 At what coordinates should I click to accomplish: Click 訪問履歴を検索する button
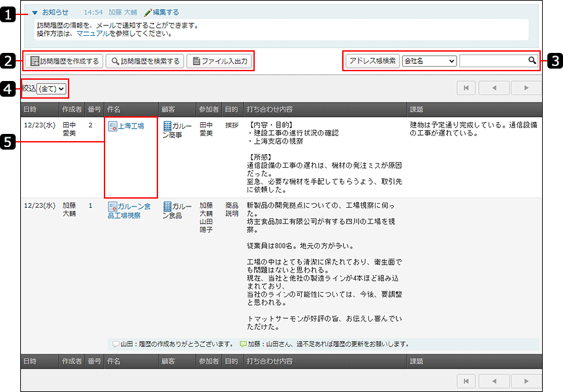(145, 61)
